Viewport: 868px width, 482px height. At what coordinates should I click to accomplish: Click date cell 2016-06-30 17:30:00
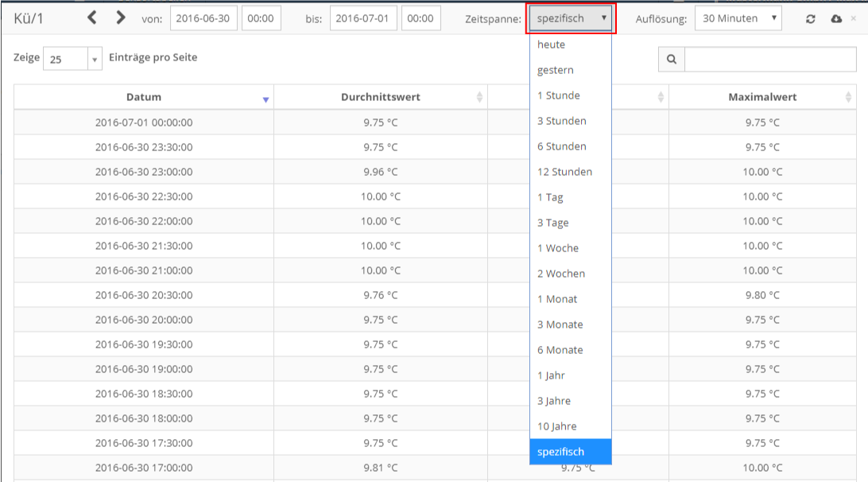coord(144,443)
